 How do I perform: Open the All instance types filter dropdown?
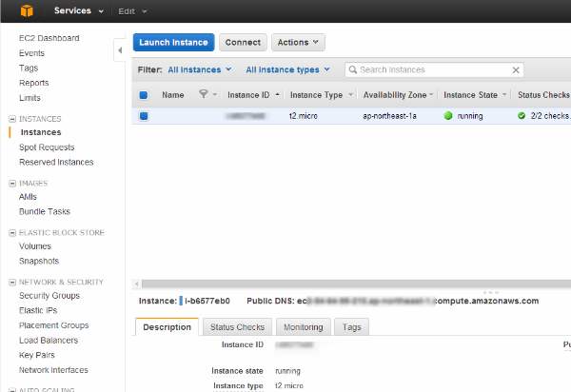coord(287,69)
